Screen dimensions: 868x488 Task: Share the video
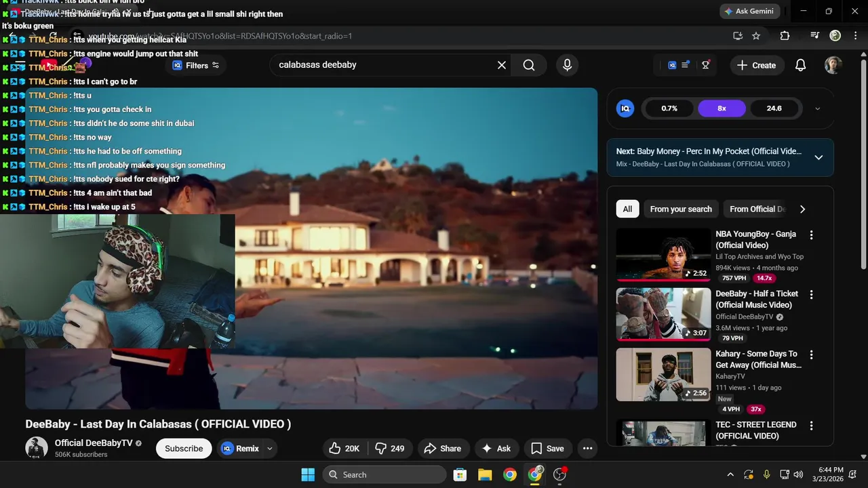442,448
